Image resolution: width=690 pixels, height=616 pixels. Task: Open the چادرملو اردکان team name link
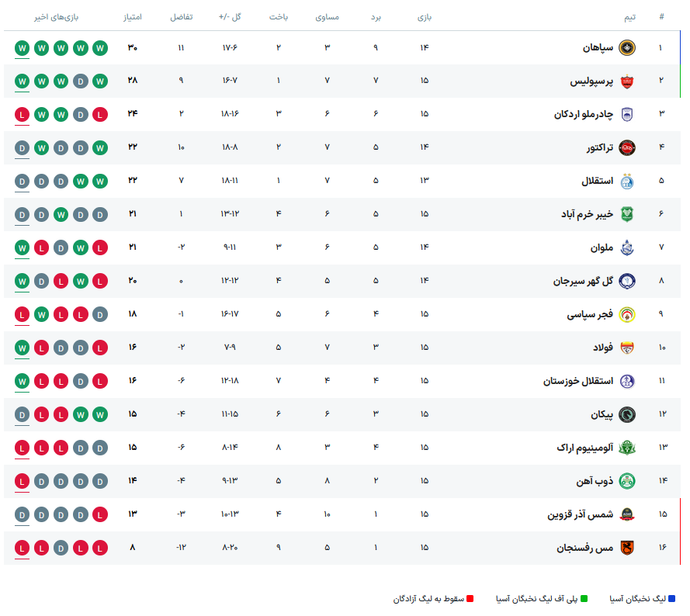584,114
